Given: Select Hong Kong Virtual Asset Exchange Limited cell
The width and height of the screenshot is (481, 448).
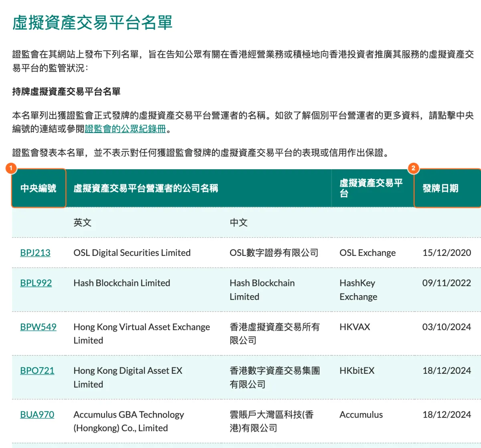Looking at the screenshot, I should (x=142, y=334).
